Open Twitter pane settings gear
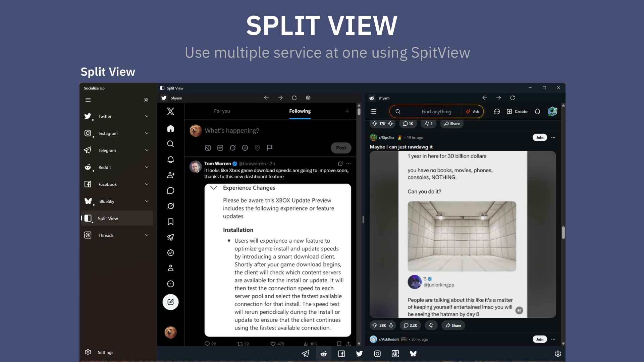Screen dimensions: 644x362 point(308,98)
